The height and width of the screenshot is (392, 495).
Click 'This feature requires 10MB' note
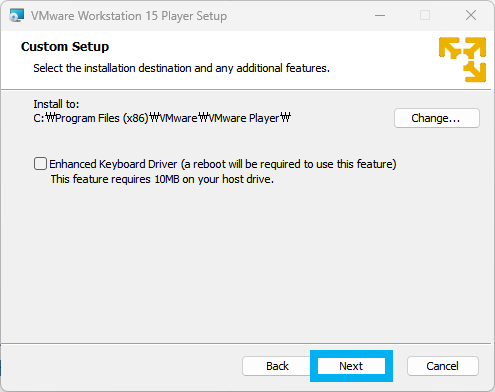tap(162, 179)
